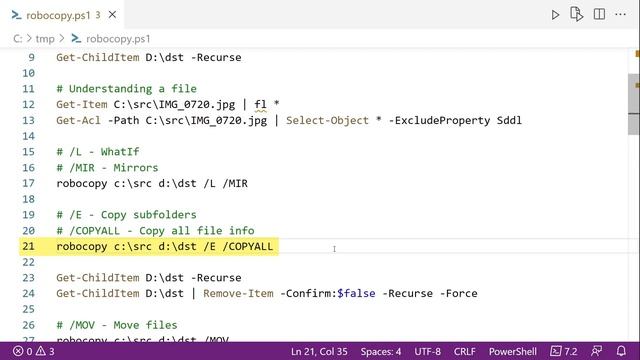Click 'Get-Item' on line 12
Image resolution: width=640 pixels, height=360 pixels.
(x=82, y=104)
